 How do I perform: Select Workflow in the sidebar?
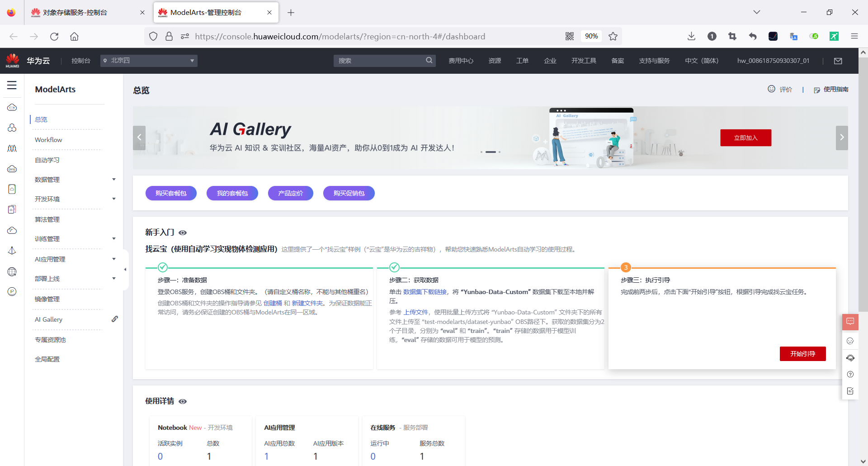coord(48,140)
